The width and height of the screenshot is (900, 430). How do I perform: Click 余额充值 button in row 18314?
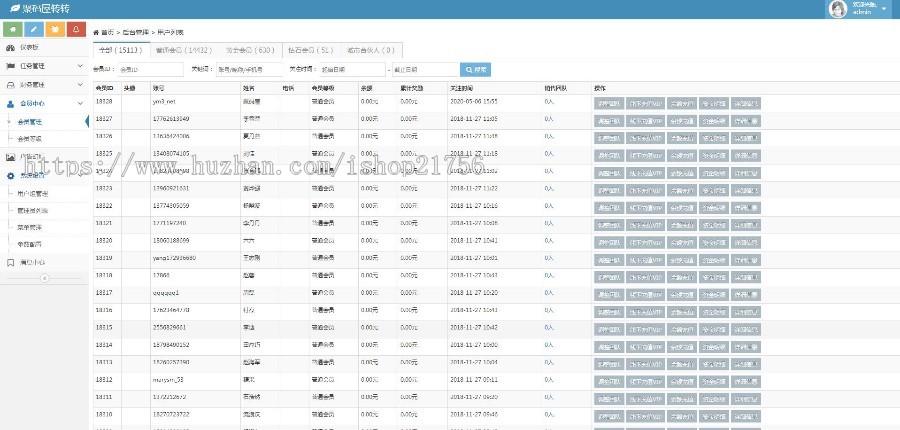point(682,347)
